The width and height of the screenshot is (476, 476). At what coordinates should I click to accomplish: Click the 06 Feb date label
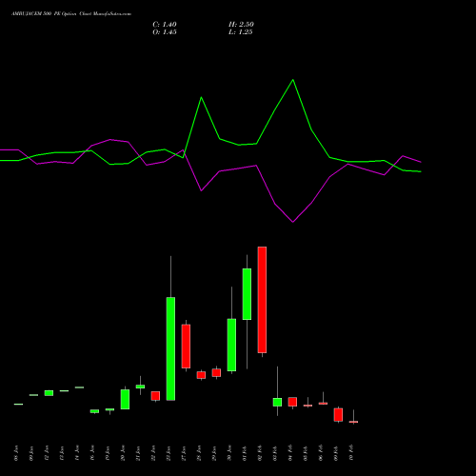pyautogui.click(x=321, y=453)
